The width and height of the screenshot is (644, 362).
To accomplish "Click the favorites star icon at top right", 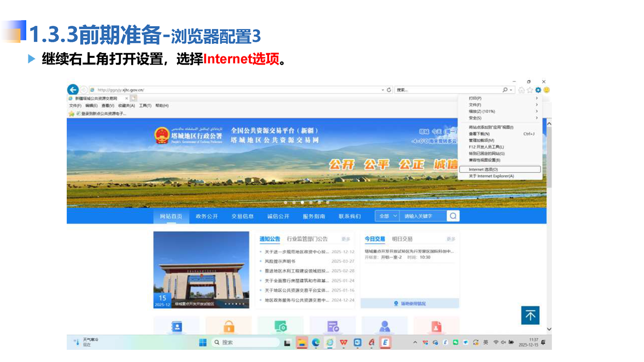I will pyautogui.click(x=530, y=90).
